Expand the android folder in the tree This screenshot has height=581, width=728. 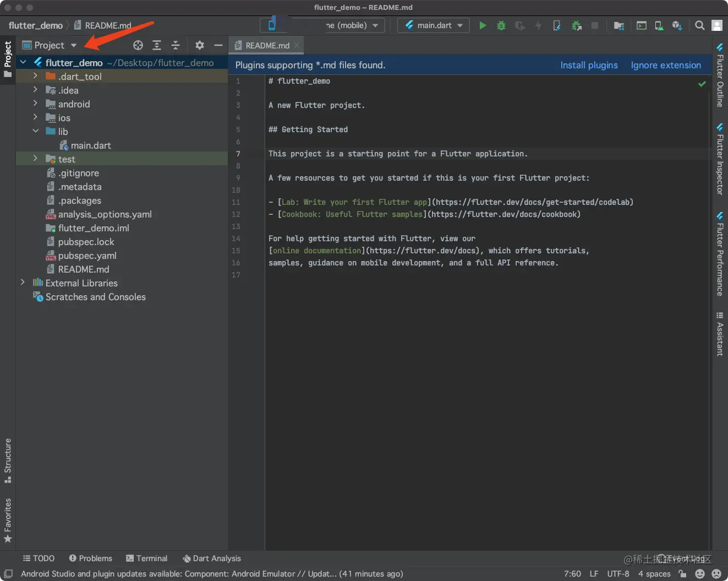click(35, 104)
